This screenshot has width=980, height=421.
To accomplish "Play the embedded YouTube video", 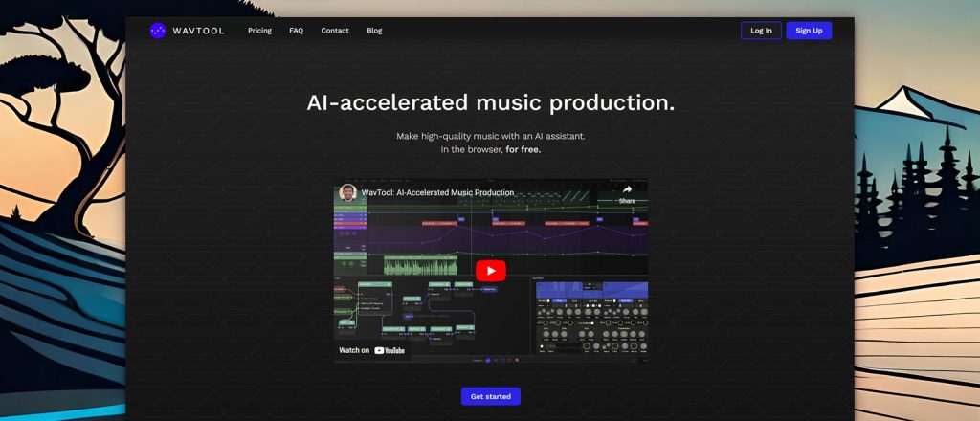I will 491,271.
